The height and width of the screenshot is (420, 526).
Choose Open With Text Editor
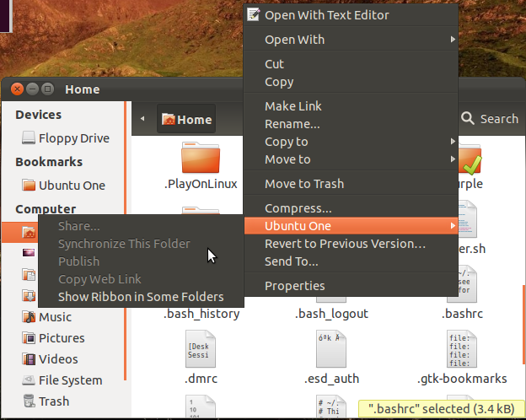(x=351, y=15)
